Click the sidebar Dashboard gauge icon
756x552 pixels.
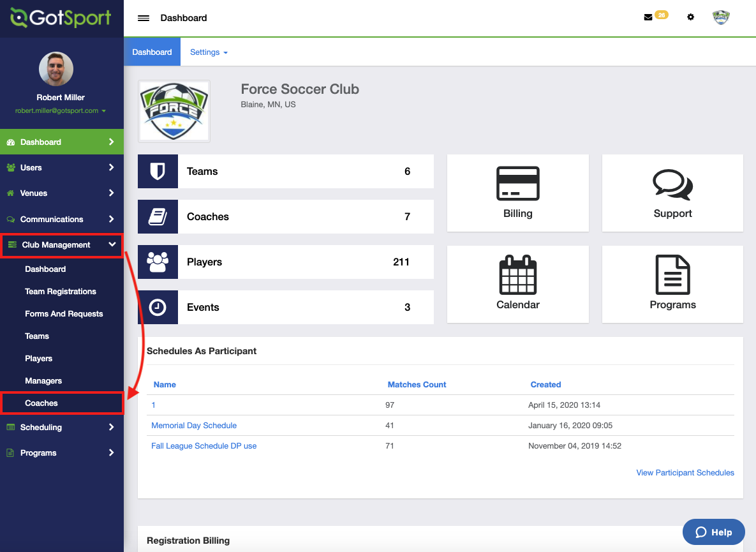click(x=11, y=142)
